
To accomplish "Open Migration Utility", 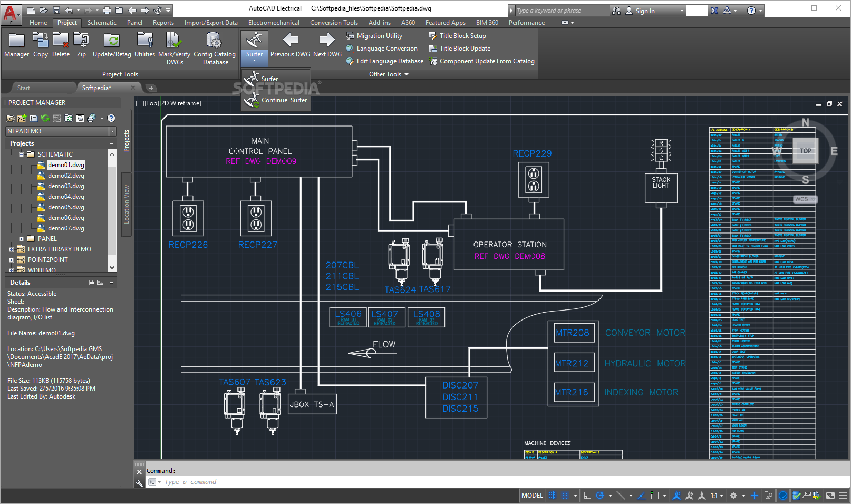I will [x=374, y=36].
